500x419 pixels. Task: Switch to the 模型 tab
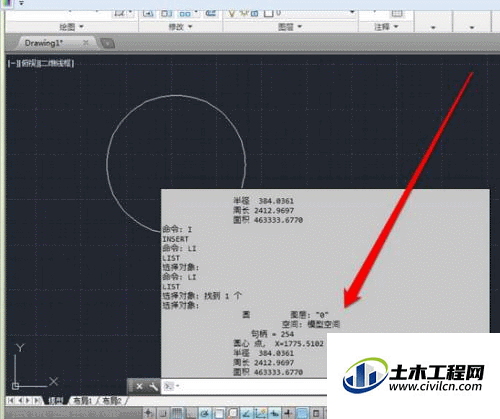click(55, 401)
